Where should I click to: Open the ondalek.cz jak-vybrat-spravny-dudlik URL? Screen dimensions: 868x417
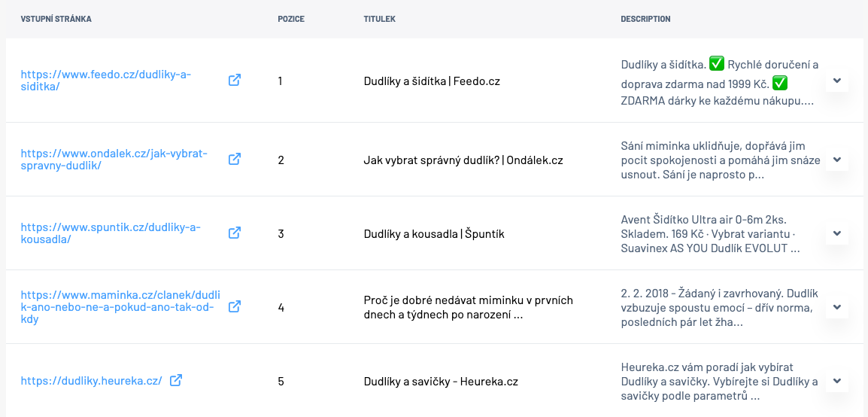tap(114, 160)
